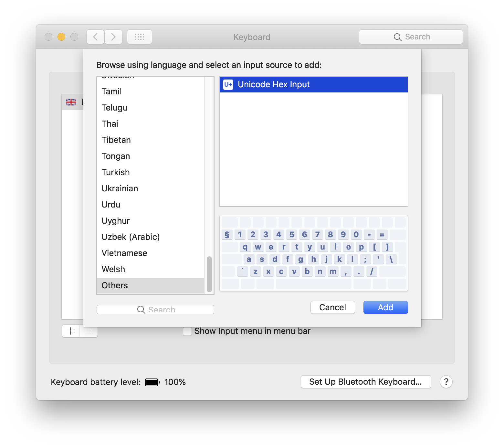
Task: Click the Unicode Hex Input U+ icon
Action: 228,85
